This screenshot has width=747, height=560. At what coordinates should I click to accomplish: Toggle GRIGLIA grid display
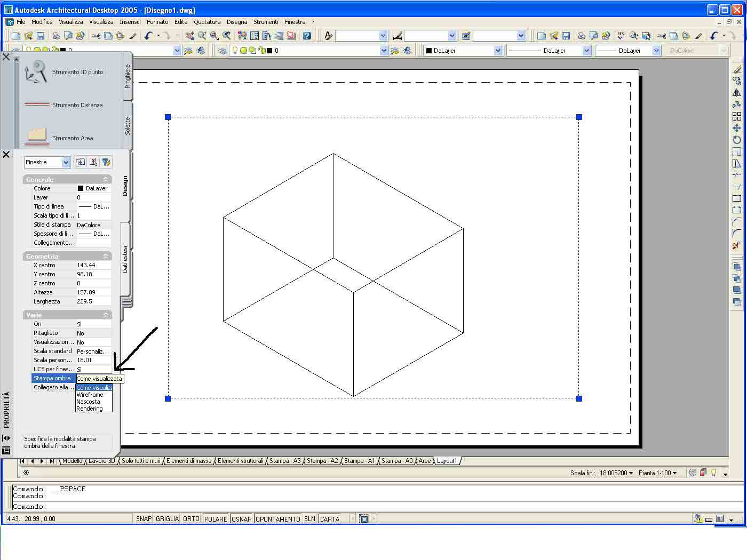click(167, 519)
